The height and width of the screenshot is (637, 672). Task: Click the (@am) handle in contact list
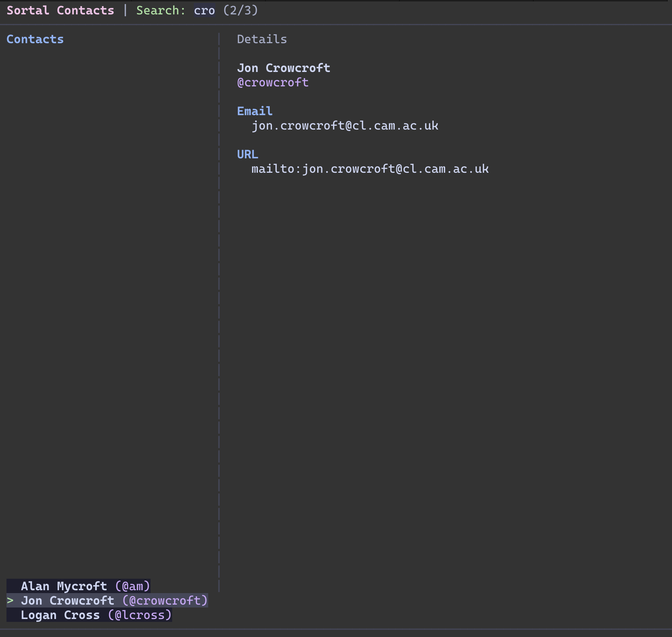pyautogui.click(x=132, y=586)
